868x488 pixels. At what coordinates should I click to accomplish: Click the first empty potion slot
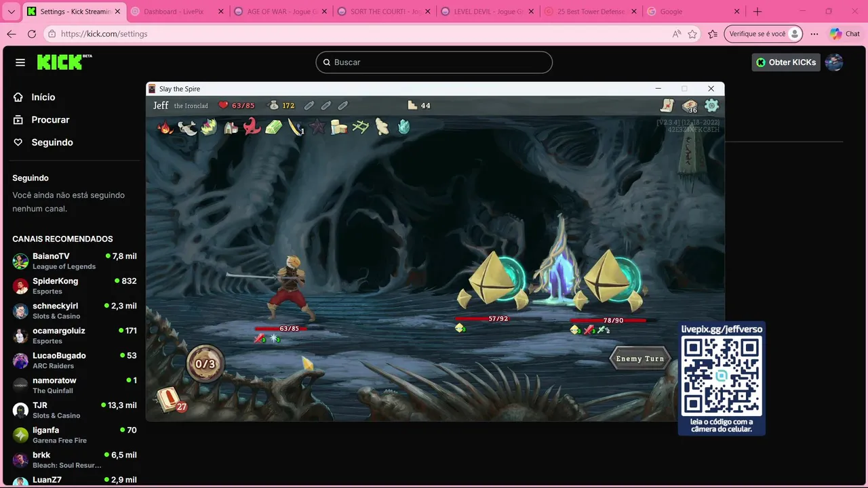click(309, 105)
